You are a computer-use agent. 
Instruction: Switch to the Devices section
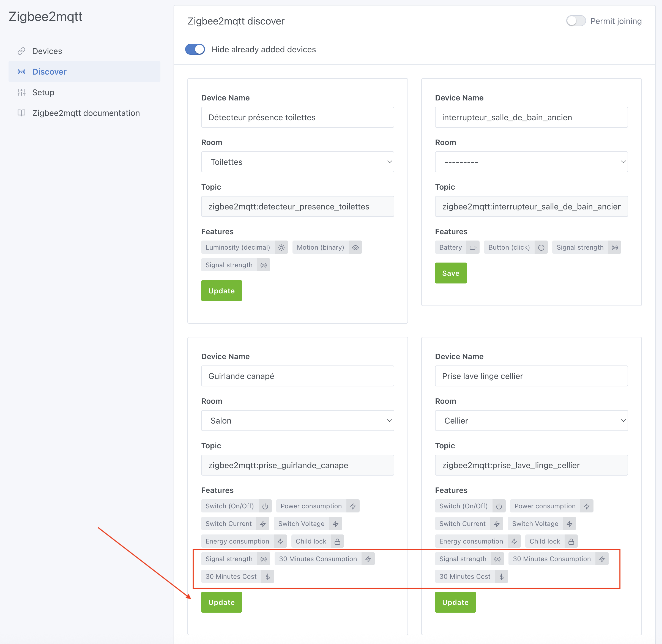click(x=47, y=51)
